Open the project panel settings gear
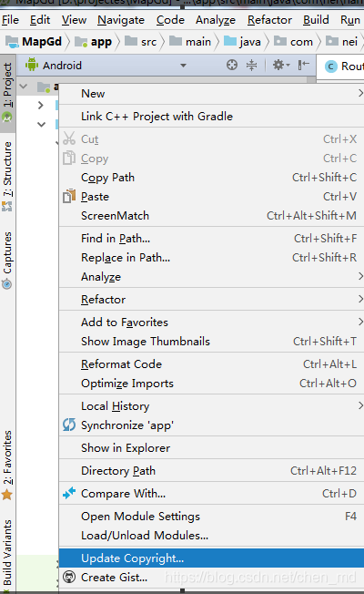Viewport: 364px width, 594px height. click(281, 66)
